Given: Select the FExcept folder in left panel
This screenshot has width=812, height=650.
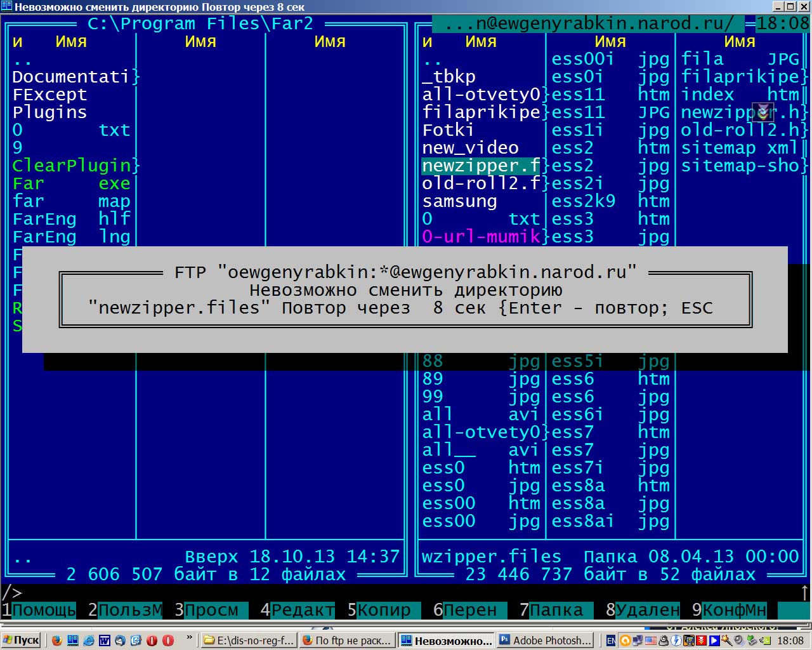Looking at the screenshot, I should 49,95.
